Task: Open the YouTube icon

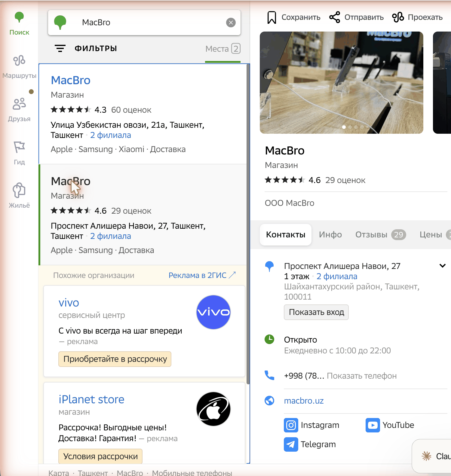Action: 373,425
